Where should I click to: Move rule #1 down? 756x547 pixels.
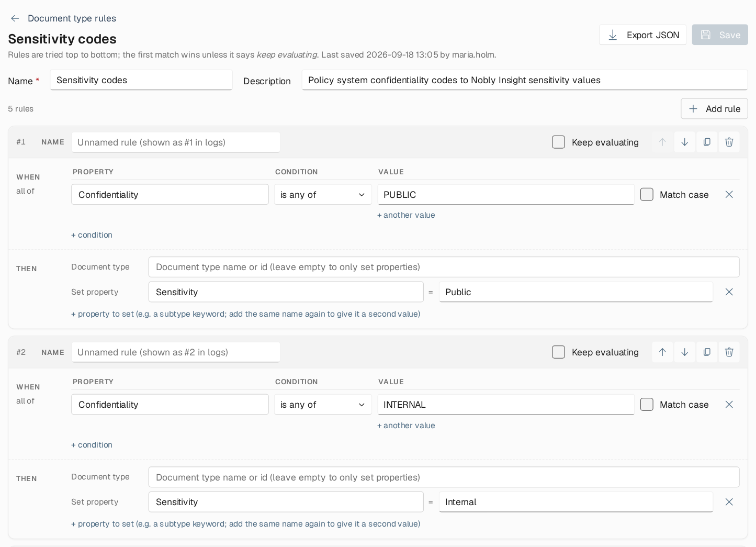(684, 142)
